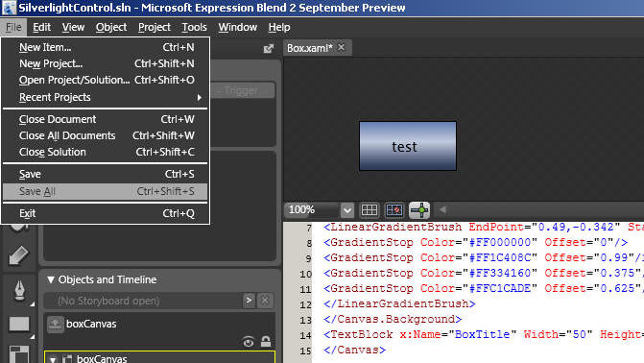Toggle the visibility eye column icon
The image size is (644, 363).
(x=248, y=342)
